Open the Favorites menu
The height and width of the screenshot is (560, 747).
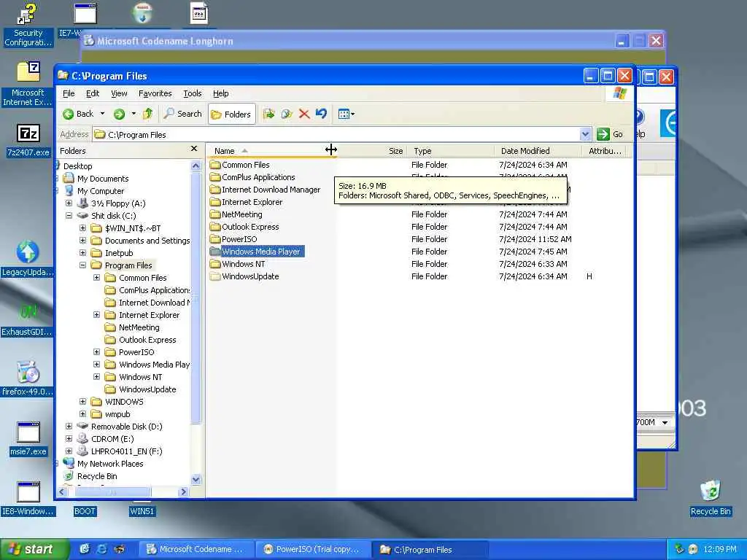pyautogui.click(x=155, y=93)
